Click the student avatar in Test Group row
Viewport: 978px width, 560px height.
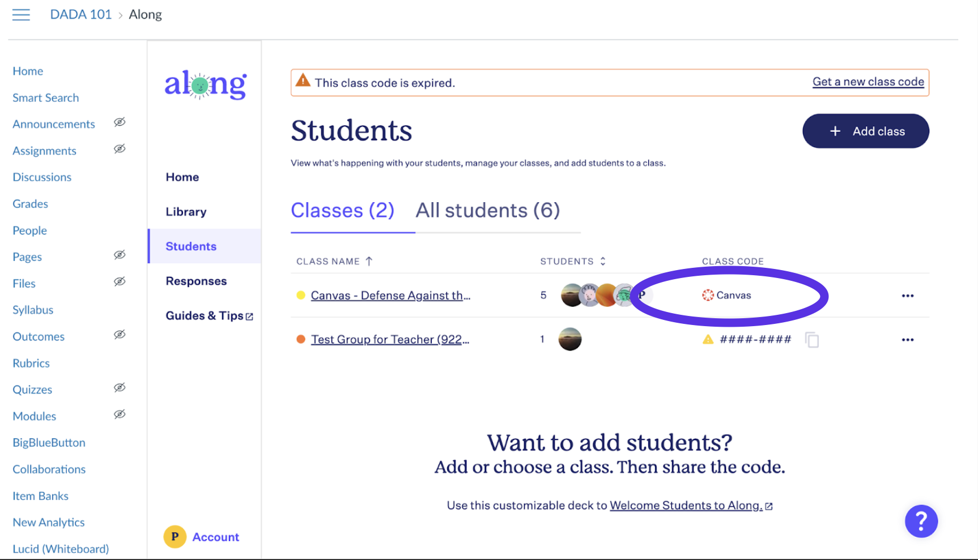[x=570, y=339]
